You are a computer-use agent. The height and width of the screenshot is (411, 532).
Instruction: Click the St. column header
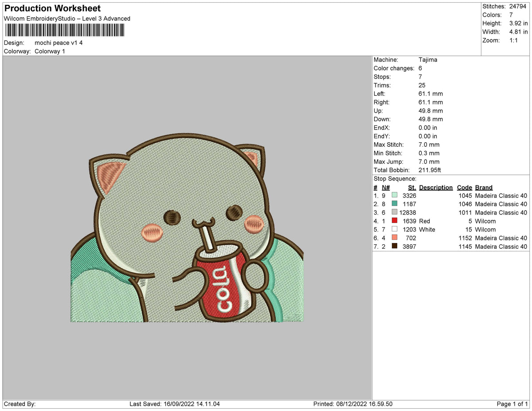pyautogui.click(x=412, y=188)
